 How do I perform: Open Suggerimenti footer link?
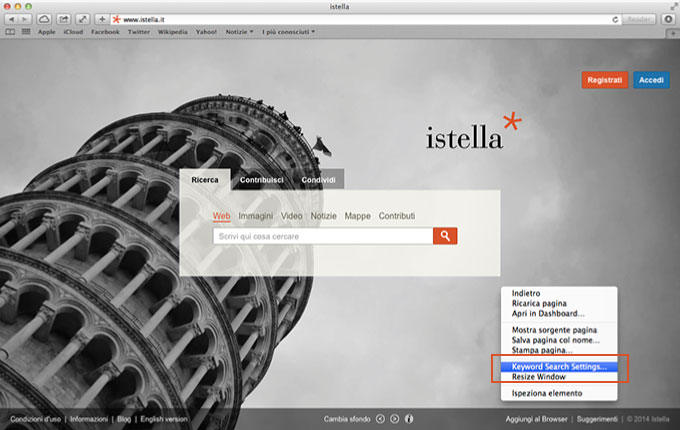pyautogui.click(x=597, y=419)
